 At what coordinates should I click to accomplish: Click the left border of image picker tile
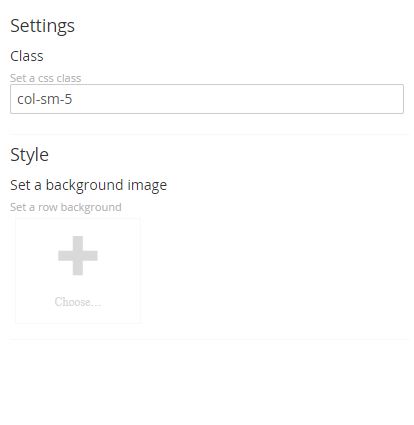(x=15, y=271)
